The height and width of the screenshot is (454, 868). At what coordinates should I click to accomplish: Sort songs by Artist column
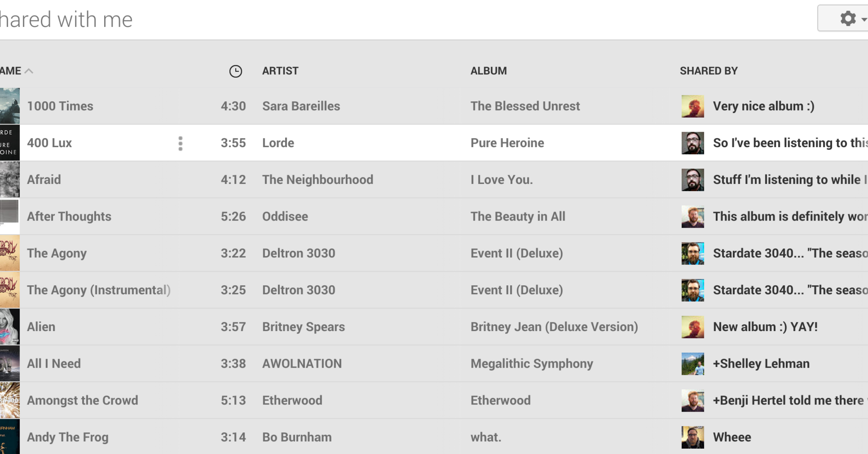point(280,71)
